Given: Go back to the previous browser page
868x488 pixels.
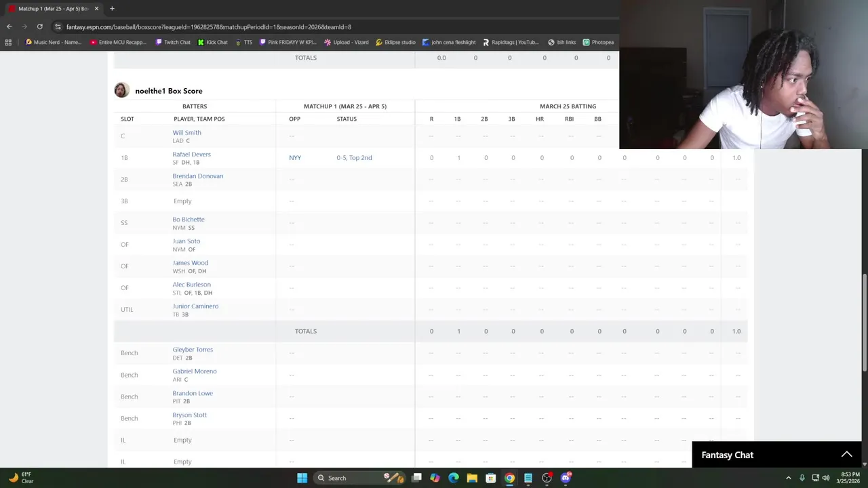Looking at the screenshot, I should (x=9, y=26).
